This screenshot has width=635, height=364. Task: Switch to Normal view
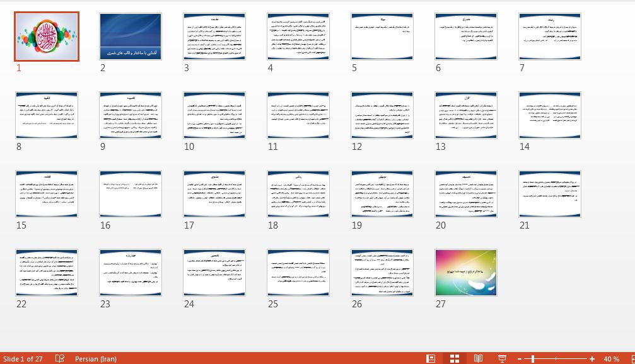[431, 358]
